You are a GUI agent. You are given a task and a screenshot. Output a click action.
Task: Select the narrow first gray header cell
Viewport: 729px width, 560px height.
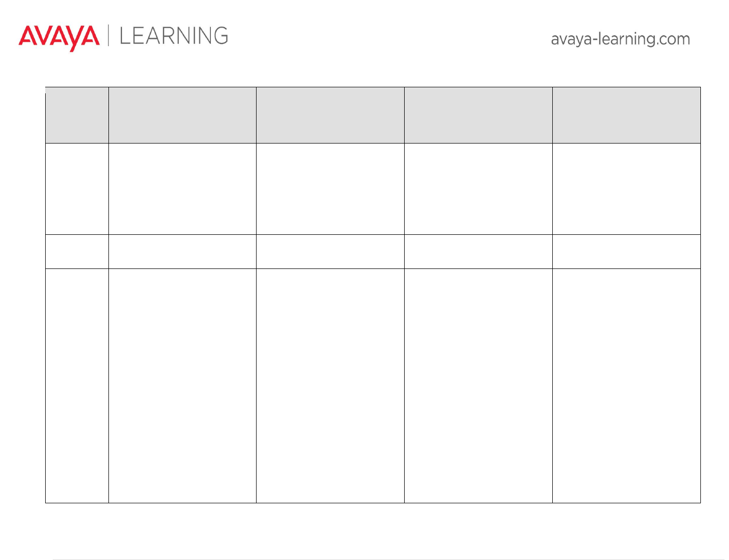pyautogui.click(x=77, y=115)
